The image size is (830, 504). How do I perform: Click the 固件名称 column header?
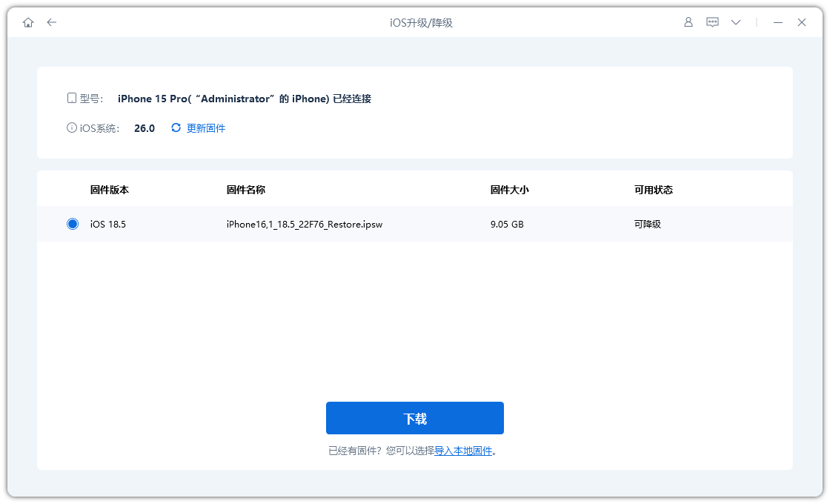[x=245, y=190]
